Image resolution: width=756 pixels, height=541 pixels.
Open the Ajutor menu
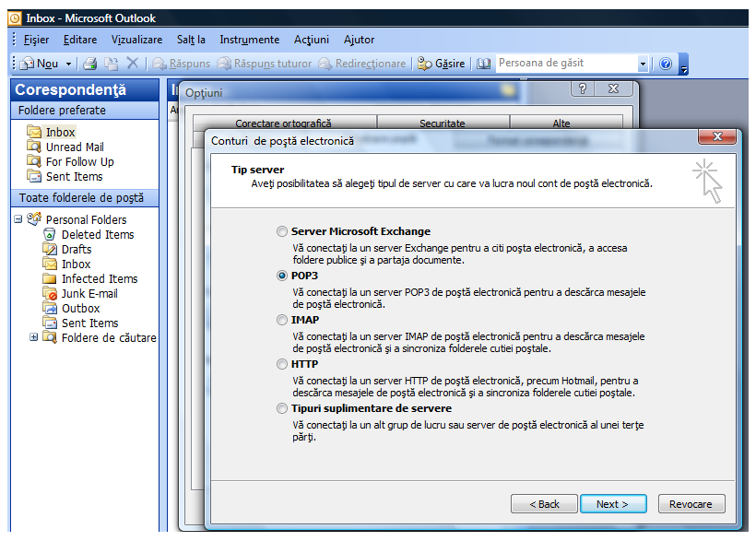click(359, 40)
